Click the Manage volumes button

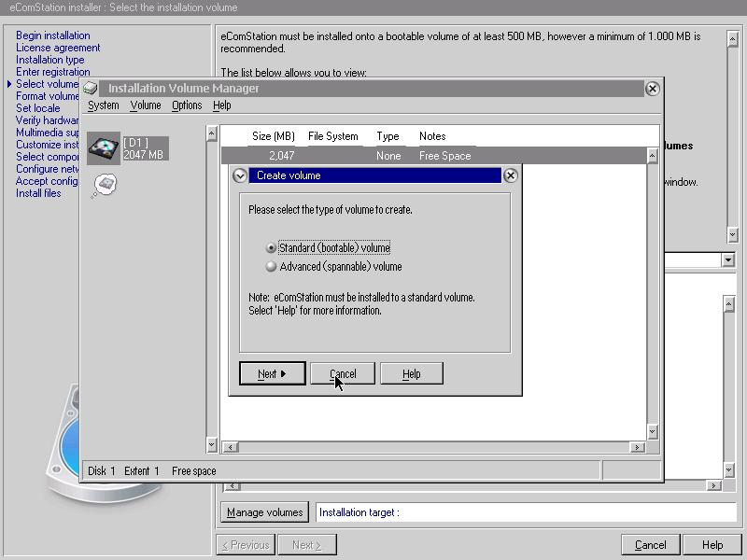[x=265, y=512]
